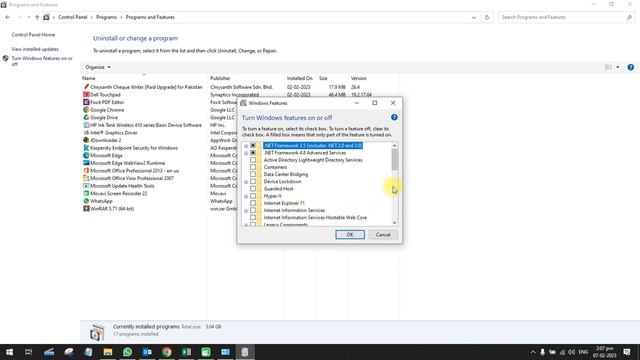Open Google Chrome from the taskbar
Image resolution: width=640 pixels, height=360 pixels.
tap(167, 352)
